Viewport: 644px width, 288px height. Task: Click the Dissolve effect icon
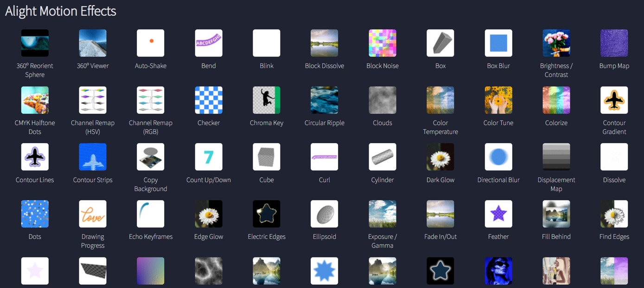[614, 157]
